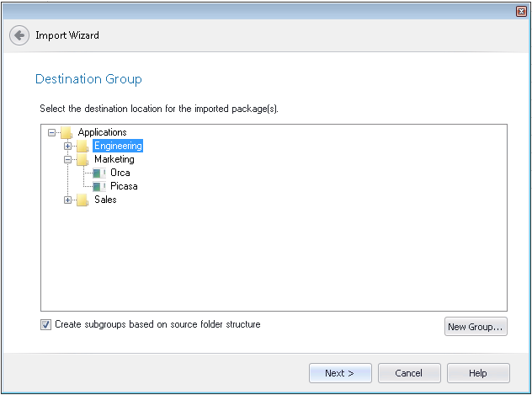532x395 pixels.
Task: Click the Engineering folder icon
Action: 82,146
